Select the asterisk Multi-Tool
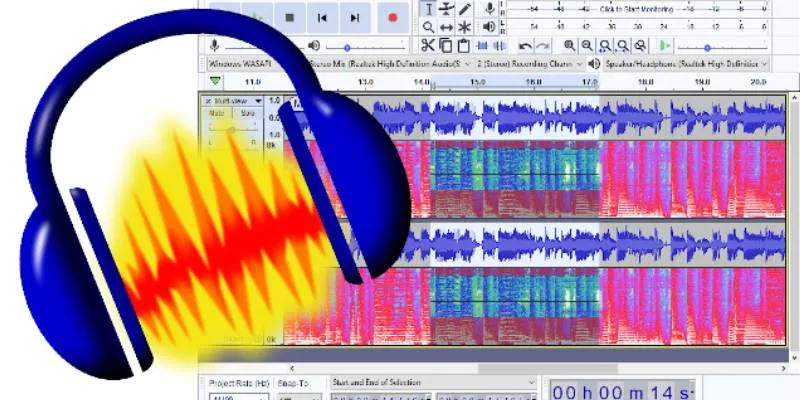The width and height of the screenshot is (800, 400). (464, 27)
